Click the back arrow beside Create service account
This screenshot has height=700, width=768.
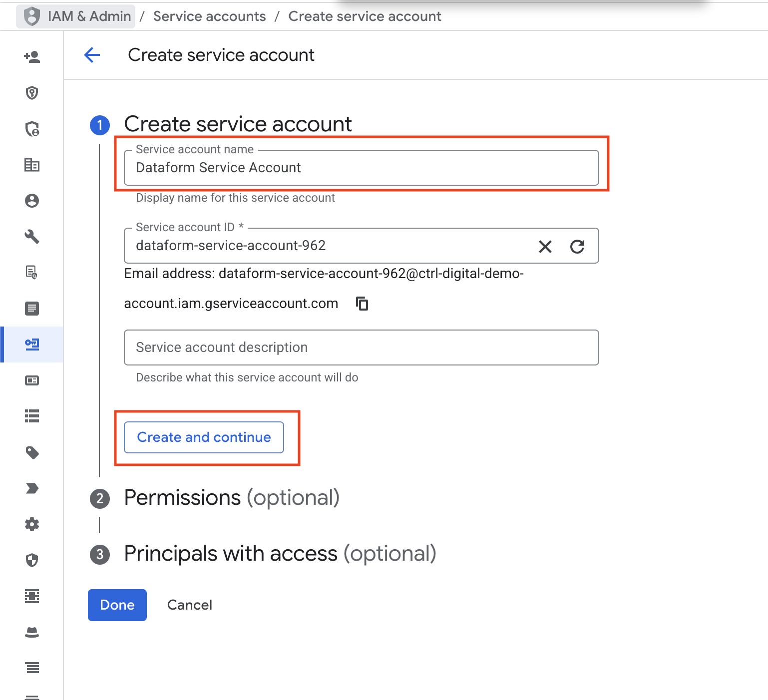point(92,55)
